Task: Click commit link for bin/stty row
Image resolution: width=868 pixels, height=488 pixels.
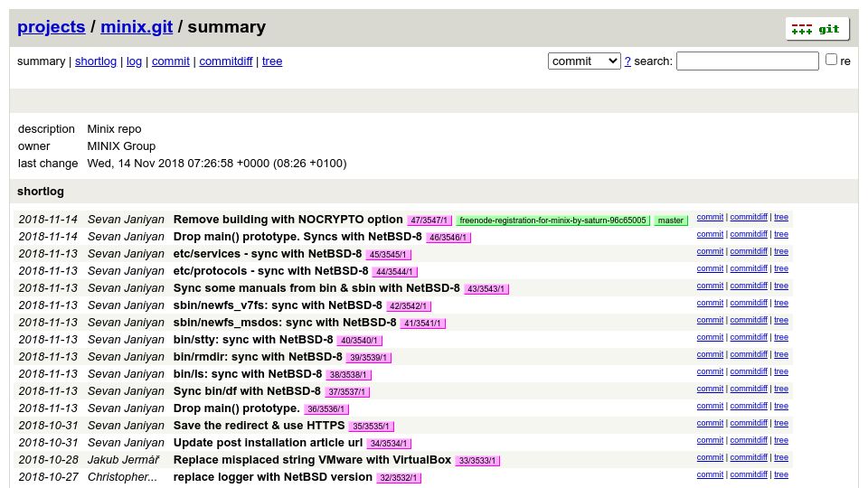Action: click(x=710, y=337)
